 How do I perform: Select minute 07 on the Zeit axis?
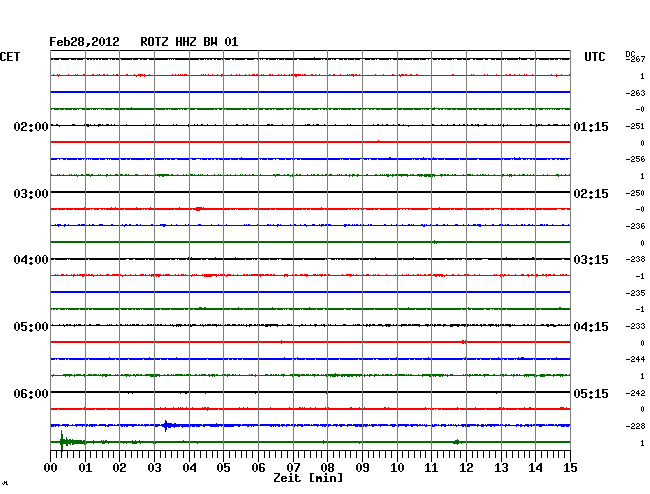click(x=293, y=467)
